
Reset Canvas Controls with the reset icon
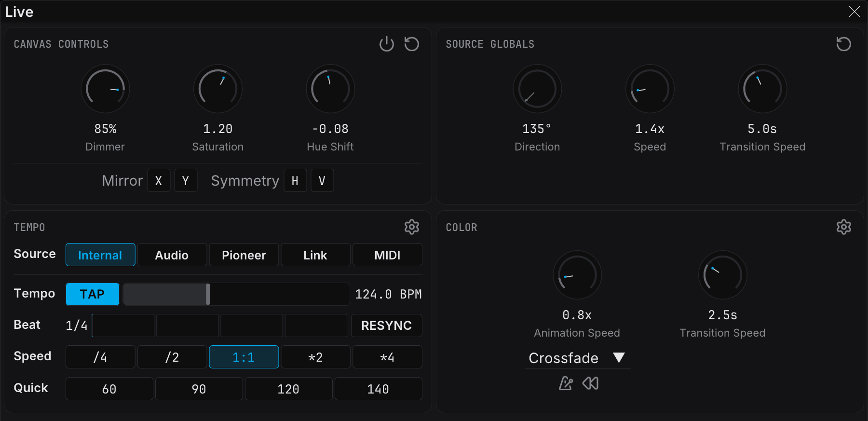411,44
